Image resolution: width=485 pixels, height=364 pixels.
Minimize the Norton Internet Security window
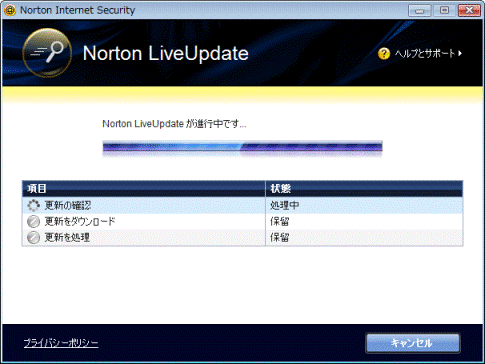point(419,10)
